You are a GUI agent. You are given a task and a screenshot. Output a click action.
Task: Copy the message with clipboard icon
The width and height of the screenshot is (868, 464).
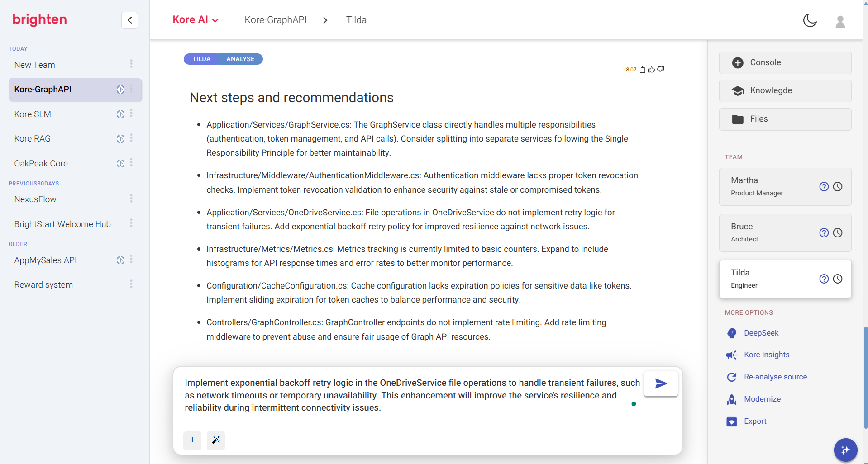click(642, 70)
